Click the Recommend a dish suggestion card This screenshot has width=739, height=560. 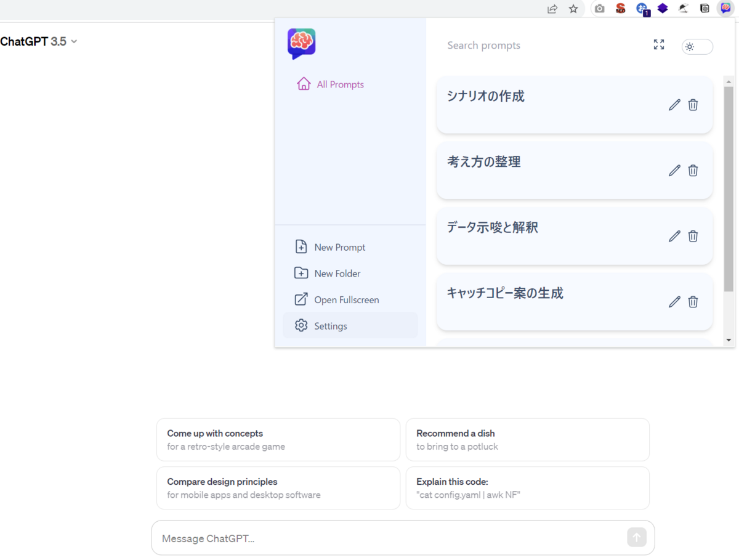[x=527, y=439]
